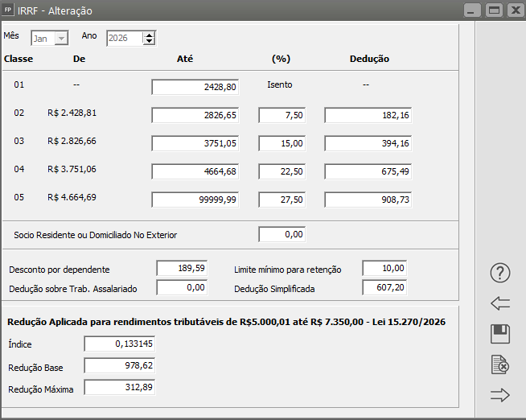Click the Ano field showing 2026
This screenshot has height=420, width=526.
coord(124,38)
